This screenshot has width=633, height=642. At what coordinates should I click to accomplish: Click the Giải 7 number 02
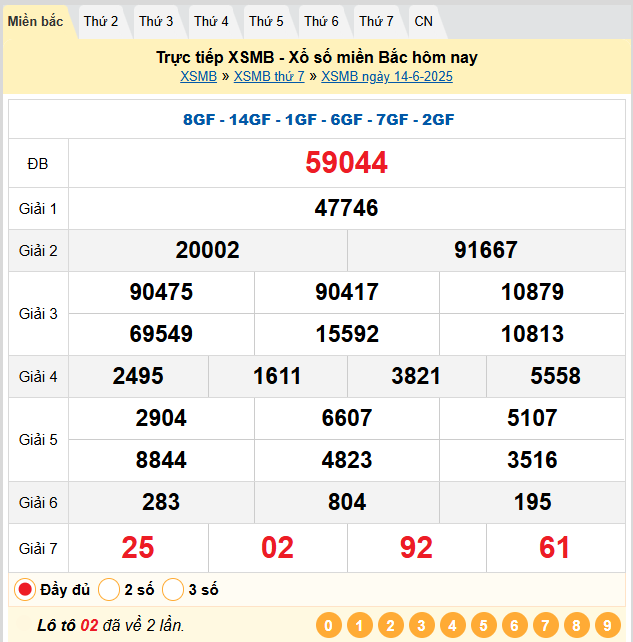pyautogui.click(x=277, y=547)
